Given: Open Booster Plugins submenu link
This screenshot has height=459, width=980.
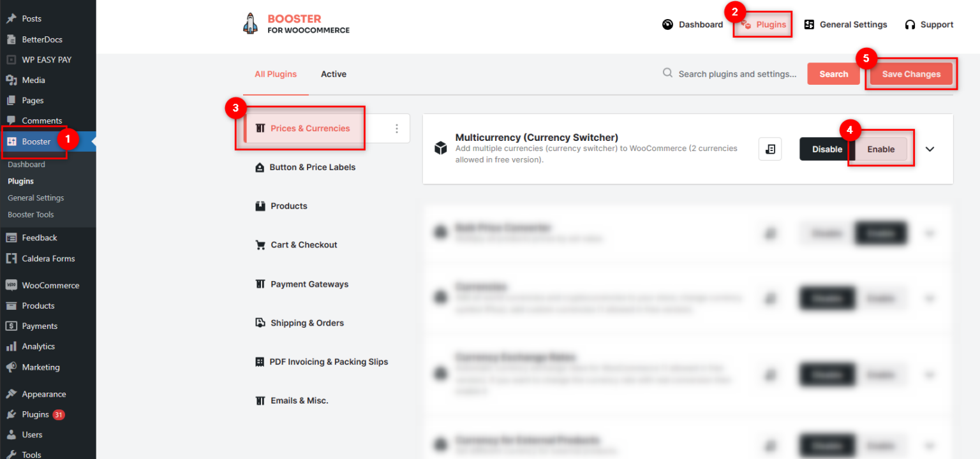Looking at the screenshot, I should click(x=20, y=181).
